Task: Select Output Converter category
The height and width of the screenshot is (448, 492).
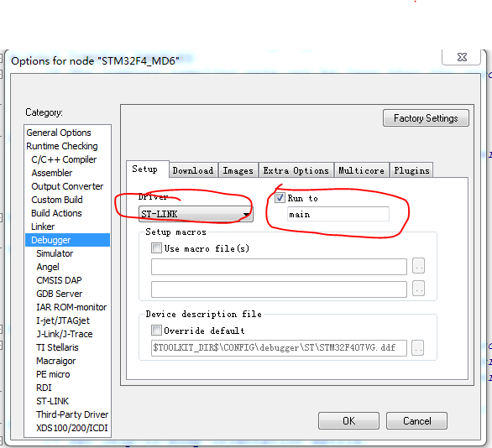Action: tap(67, 186)
